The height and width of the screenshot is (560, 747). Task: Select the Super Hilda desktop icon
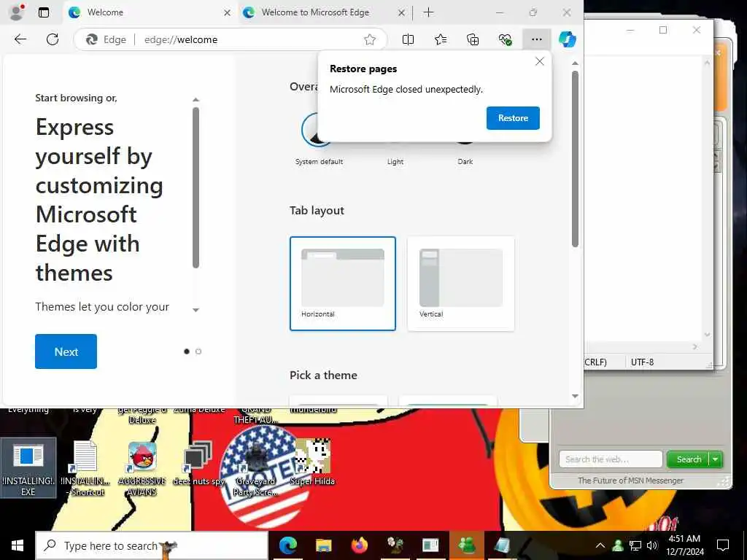(x=312, y=462)
